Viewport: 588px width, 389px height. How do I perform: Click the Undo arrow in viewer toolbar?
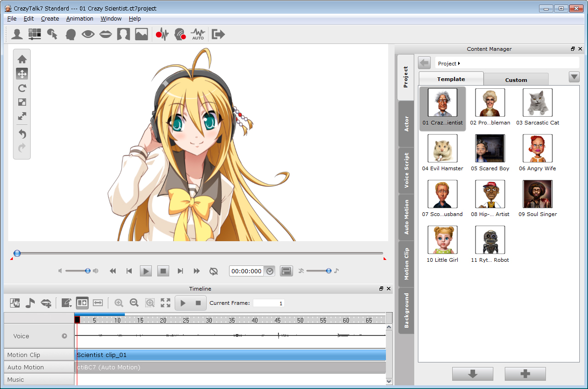22,134
